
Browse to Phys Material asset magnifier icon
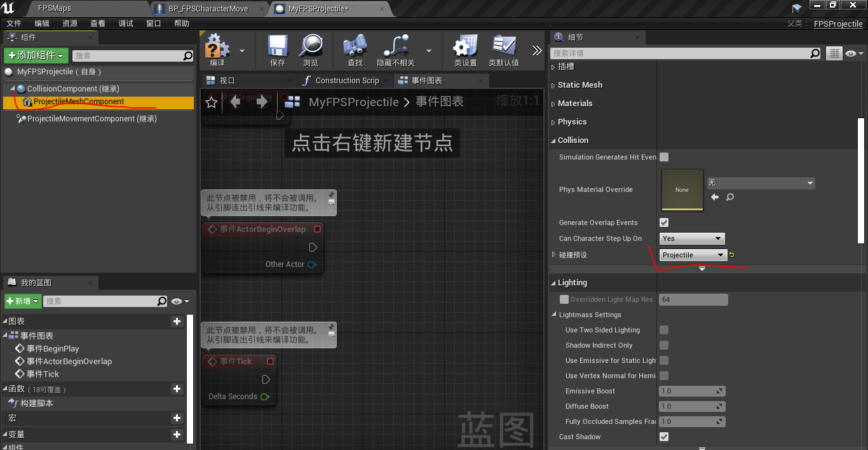[730, 197]
